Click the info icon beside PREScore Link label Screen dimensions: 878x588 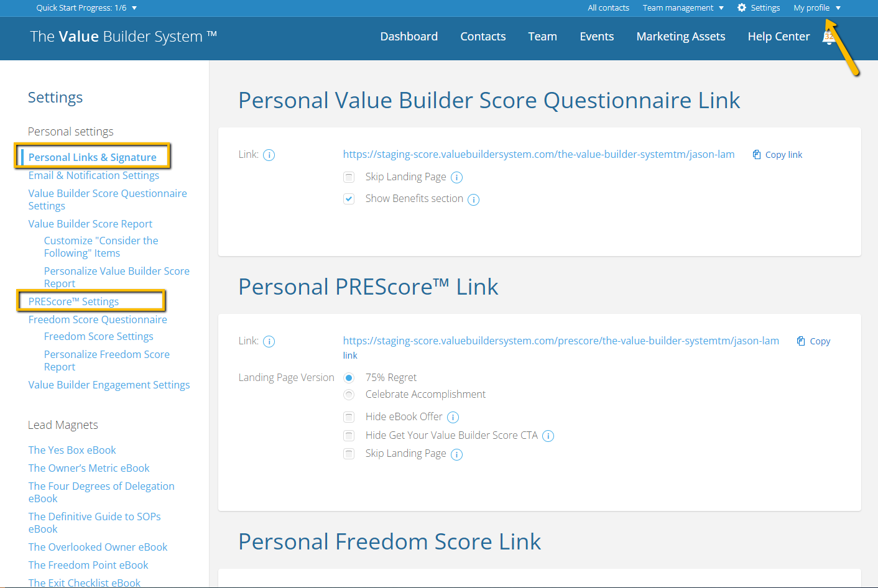click(269, 341)
